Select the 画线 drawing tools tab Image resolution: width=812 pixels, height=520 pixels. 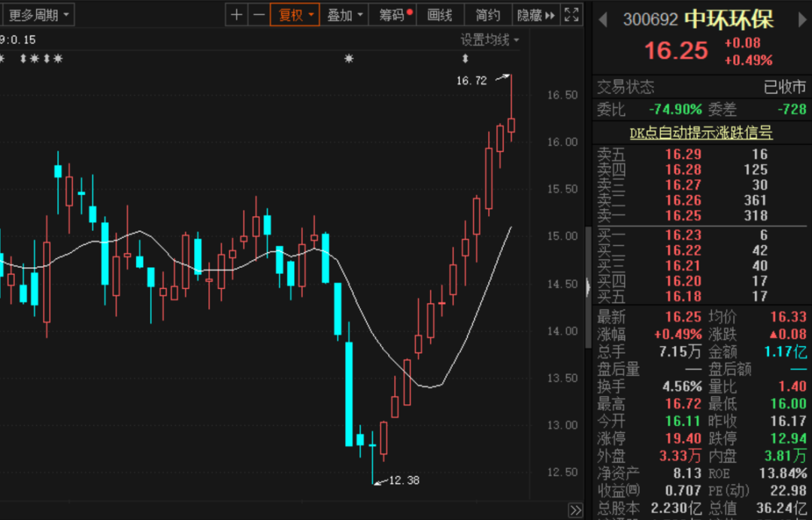(440, 14)
